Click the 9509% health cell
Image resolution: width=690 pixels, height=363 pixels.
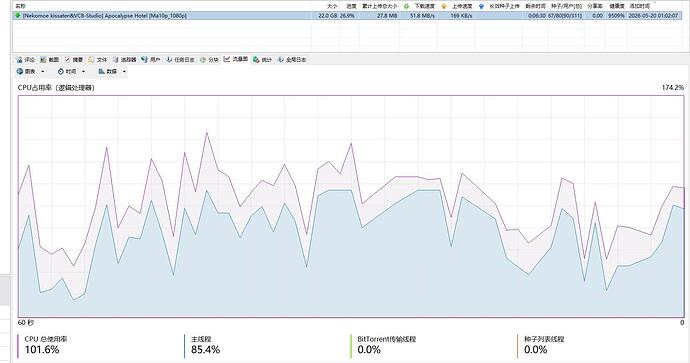(617, 15)
